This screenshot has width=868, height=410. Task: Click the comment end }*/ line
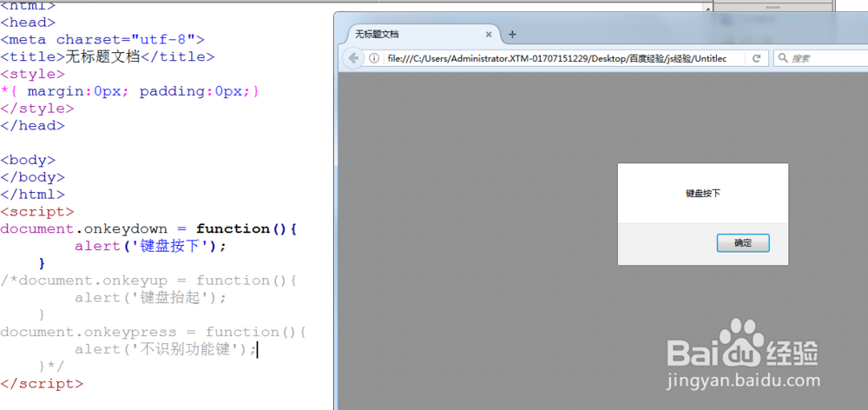click(51, 367)
